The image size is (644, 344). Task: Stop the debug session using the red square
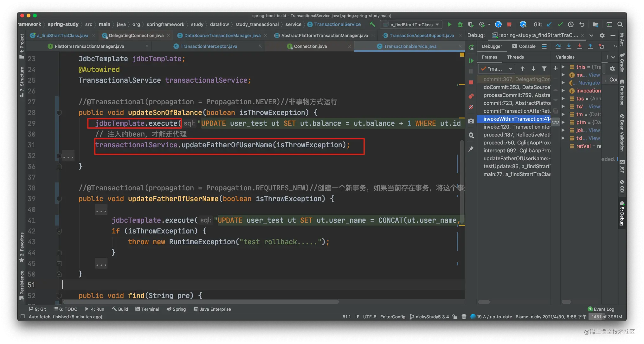click(471, 82)
